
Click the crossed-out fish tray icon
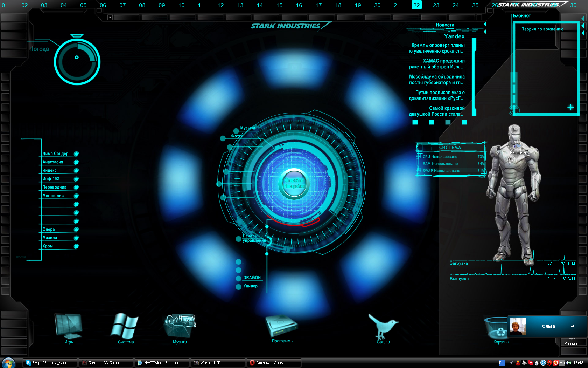(x=549, y=363)
